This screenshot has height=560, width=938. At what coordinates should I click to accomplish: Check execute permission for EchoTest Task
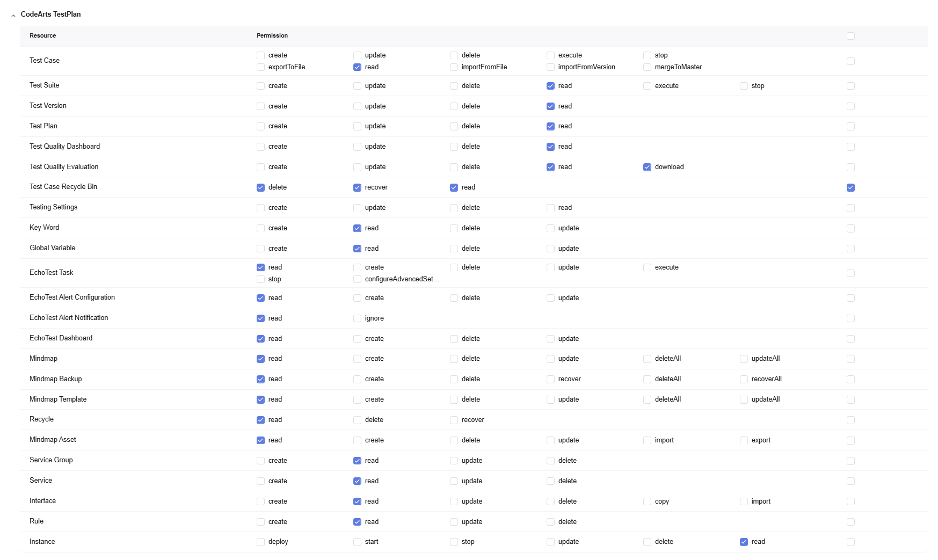click(x=647, y=267)
